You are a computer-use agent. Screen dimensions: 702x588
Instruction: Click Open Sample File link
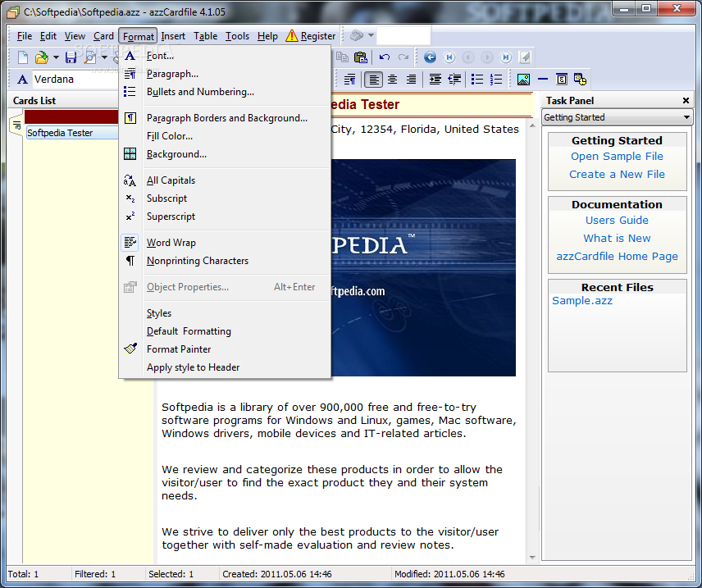pos(617,157)
